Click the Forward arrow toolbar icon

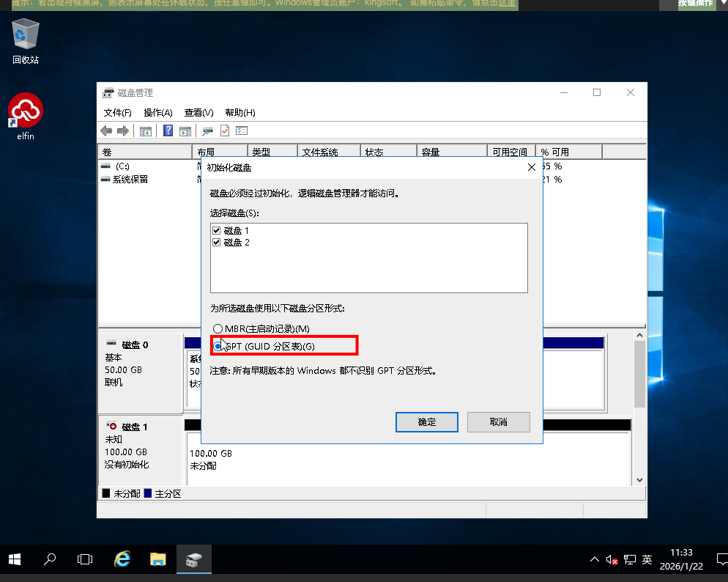[123, 131]
